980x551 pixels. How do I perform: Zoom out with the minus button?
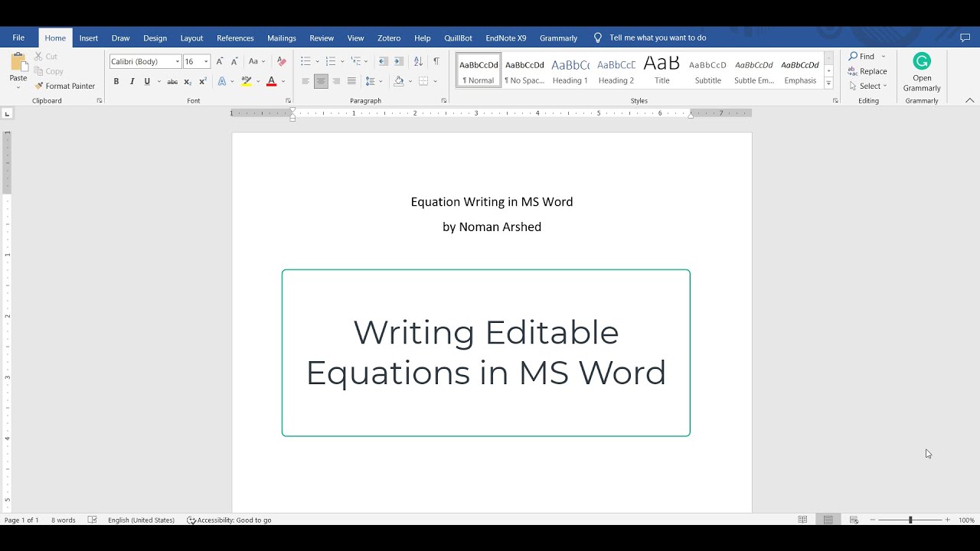tap(872, 520)
